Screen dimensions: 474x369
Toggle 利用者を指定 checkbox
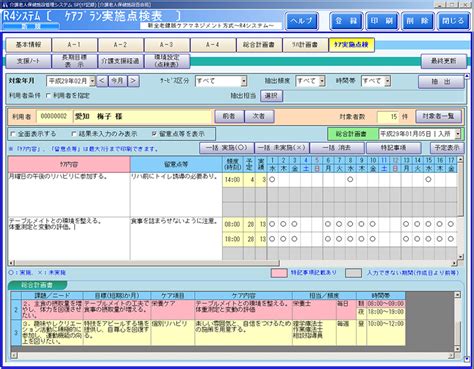click(x=48, y=96)
